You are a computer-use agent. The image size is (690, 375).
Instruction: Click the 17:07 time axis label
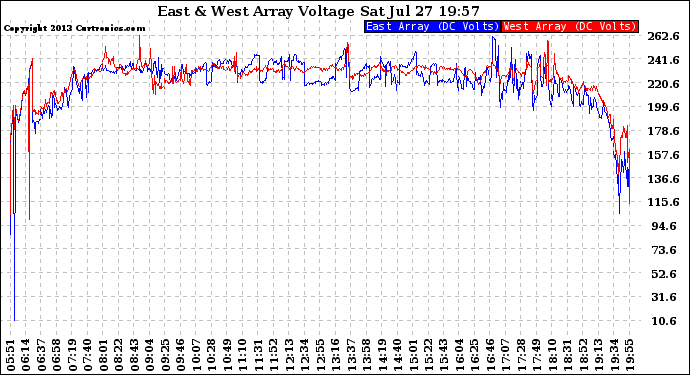506,355
